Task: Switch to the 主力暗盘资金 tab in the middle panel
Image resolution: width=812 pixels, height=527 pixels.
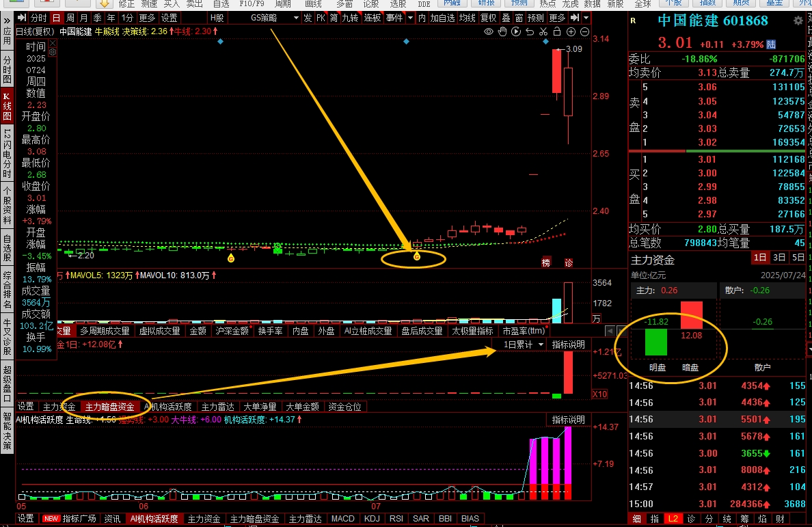Action: [110, 407]
